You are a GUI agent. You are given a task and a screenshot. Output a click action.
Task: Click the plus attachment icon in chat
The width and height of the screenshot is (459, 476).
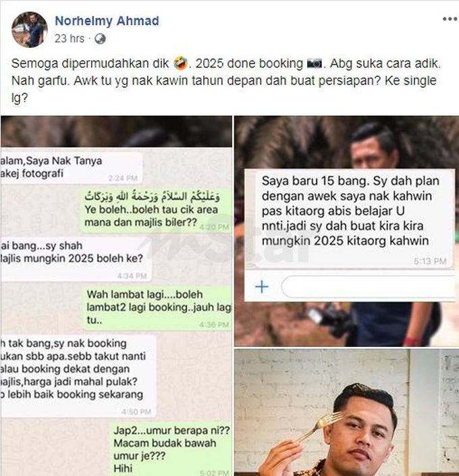tap(262, 286)
